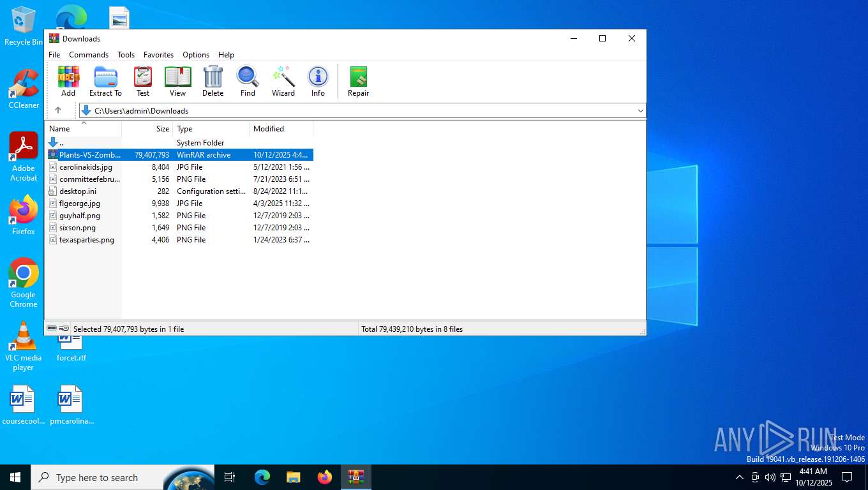Select the carolinakids.jpg file
The image size is (868, 490).
tap(86, 167)
